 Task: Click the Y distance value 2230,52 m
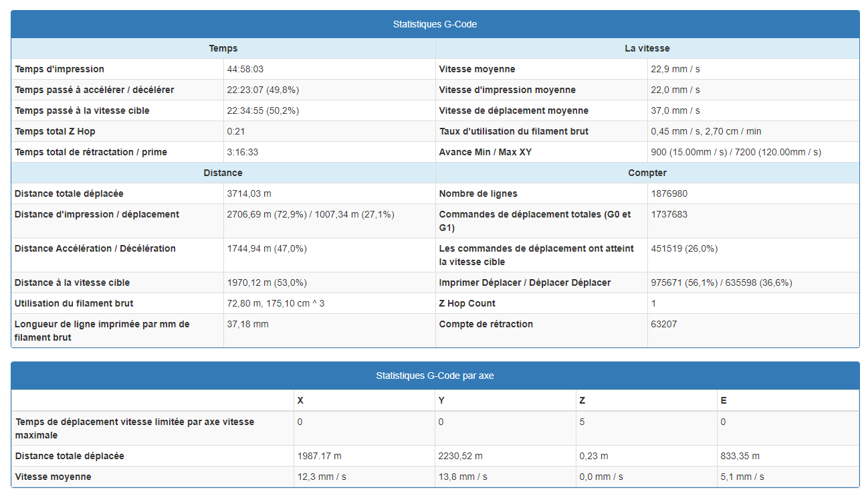[x=460, y=456]
